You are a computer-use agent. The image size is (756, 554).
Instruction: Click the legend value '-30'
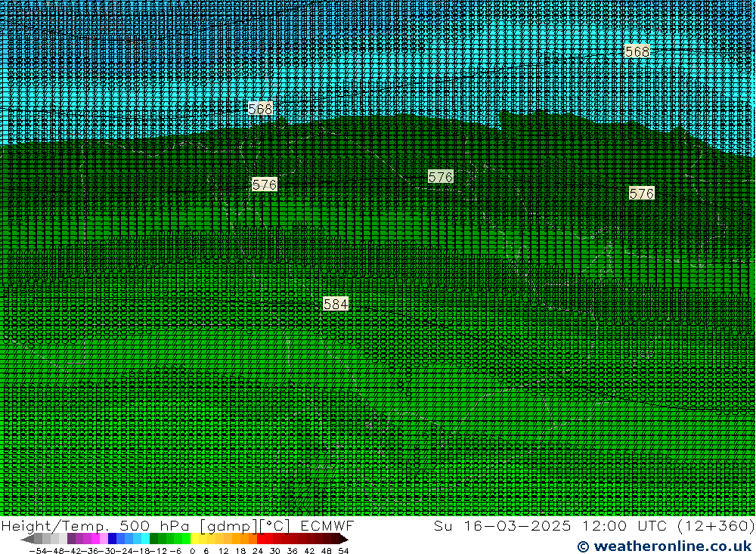tap(107, 551)
